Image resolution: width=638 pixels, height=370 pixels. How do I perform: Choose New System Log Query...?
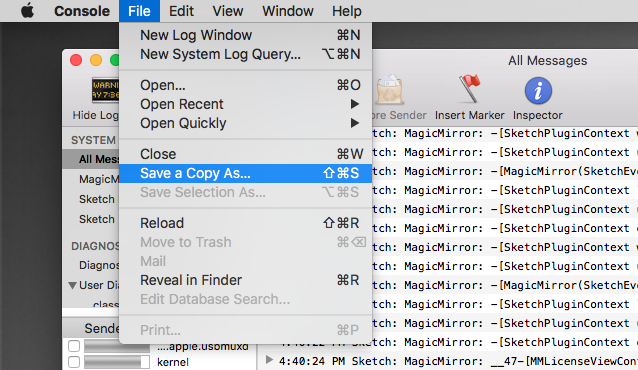(245, 54)
